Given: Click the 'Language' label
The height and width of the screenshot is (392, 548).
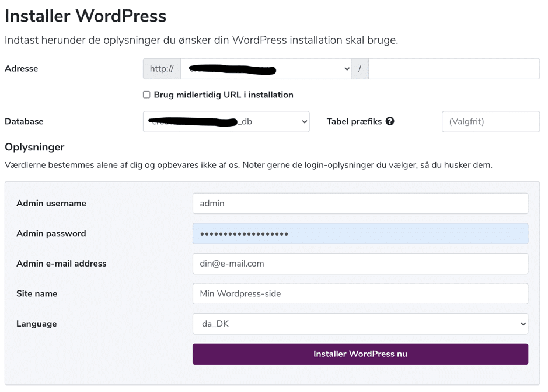Looking at the screenshot, I should (x=37, y=324).
